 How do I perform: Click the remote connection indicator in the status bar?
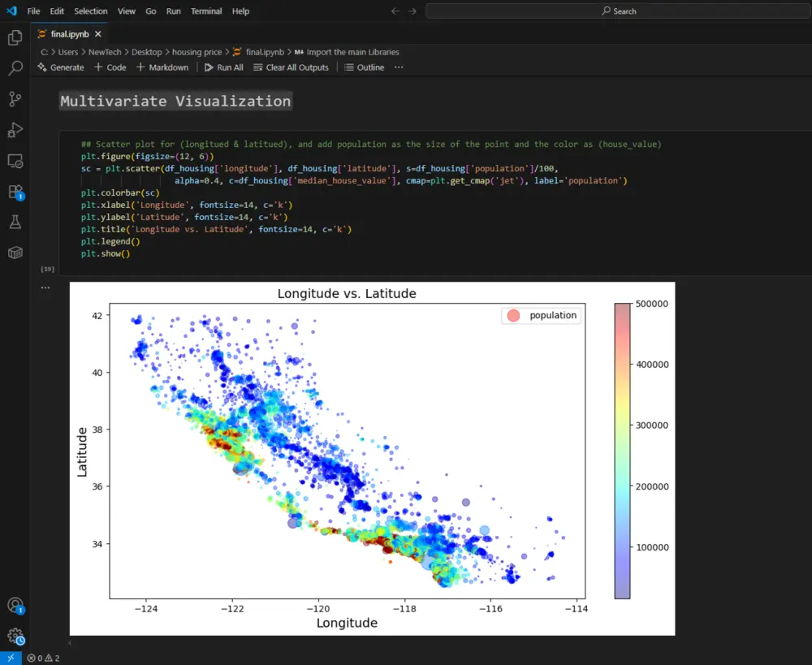point(9,658)
